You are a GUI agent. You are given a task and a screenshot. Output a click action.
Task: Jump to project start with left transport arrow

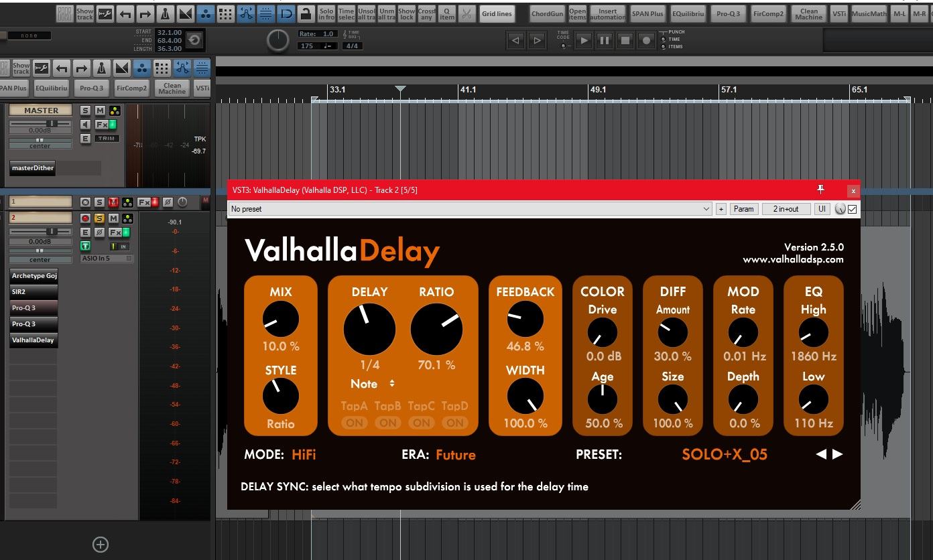pyautogui.click(x=515, y=40)
